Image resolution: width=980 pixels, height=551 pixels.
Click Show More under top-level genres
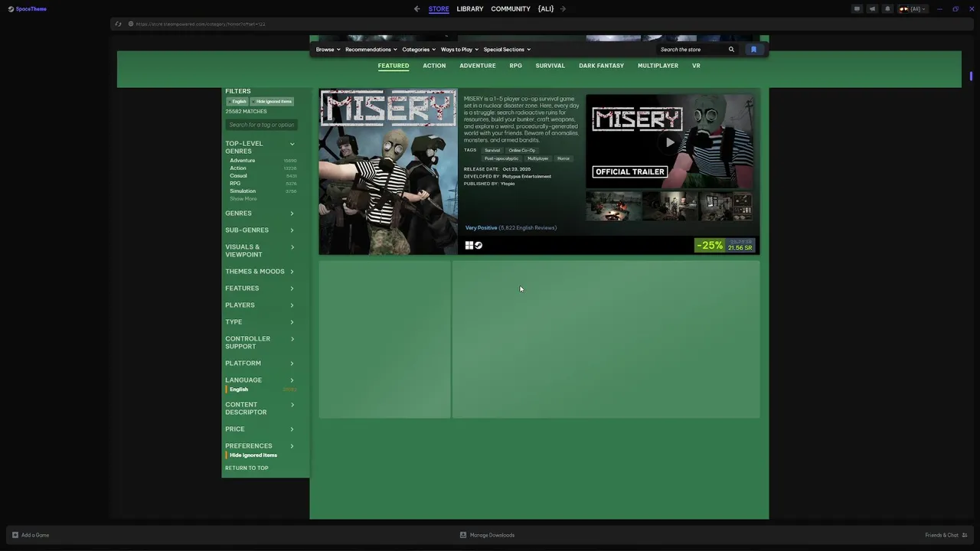(x=243, y=199)
